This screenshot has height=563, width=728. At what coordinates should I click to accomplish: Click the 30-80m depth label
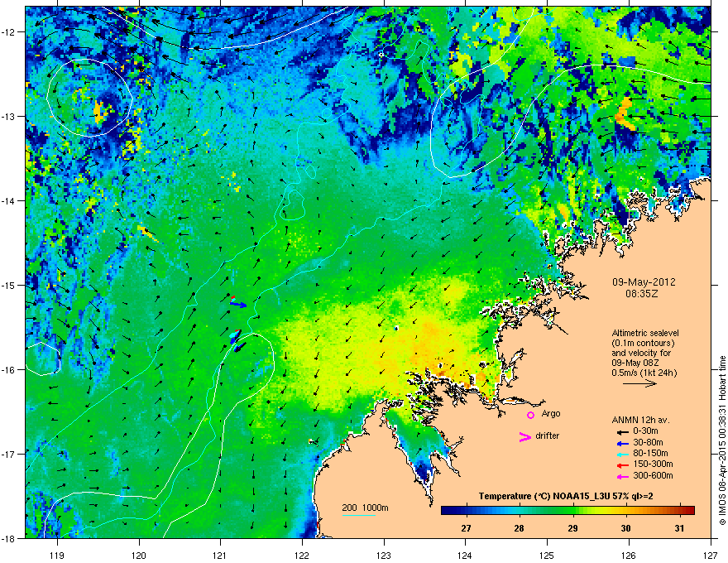coord(648,442)
